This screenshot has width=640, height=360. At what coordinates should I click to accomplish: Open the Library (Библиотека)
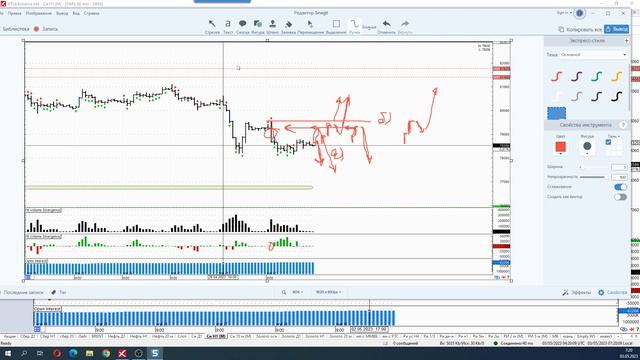click(15, 29)
